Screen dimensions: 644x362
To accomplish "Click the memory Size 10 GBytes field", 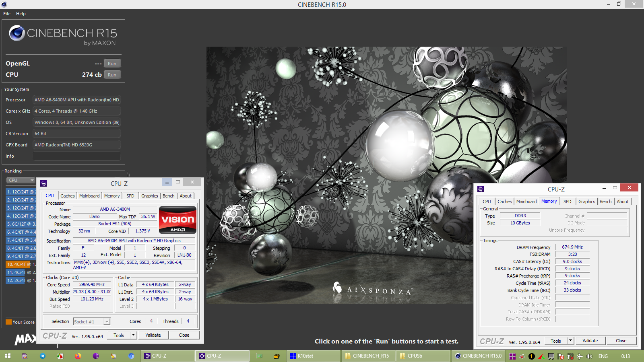I will (x=520, y=223).
